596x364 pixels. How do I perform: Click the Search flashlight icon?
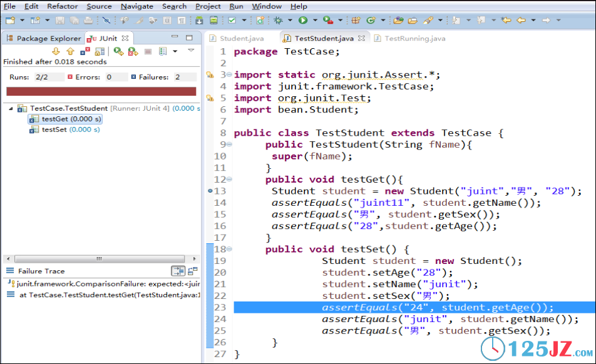(428, 20)
